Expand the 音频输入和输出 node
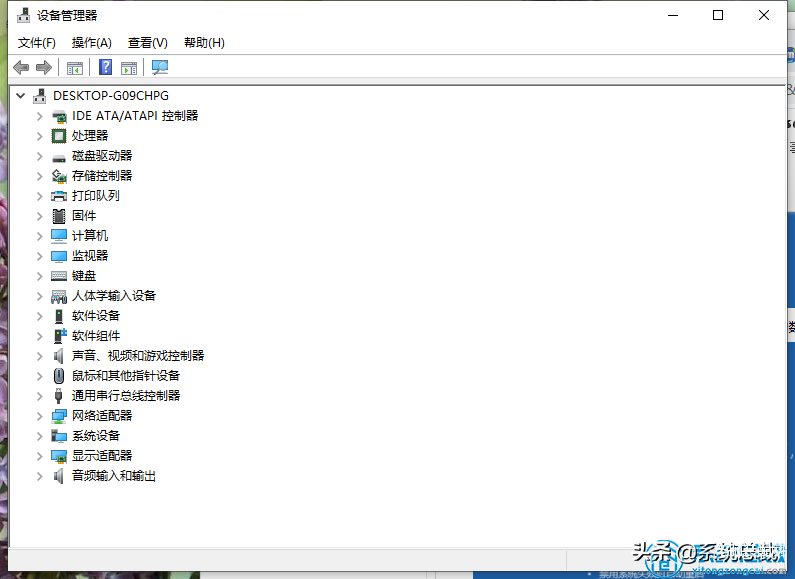Viewport: 795px width, 579px height. tap(40, 476)
